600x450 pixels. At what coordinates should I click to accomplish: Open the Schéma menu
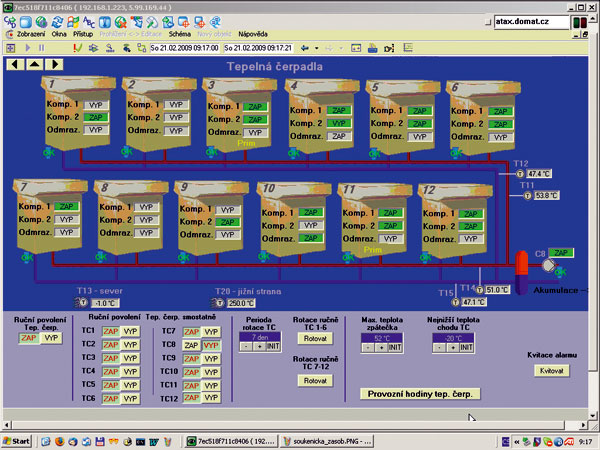[x=181, y=33]
